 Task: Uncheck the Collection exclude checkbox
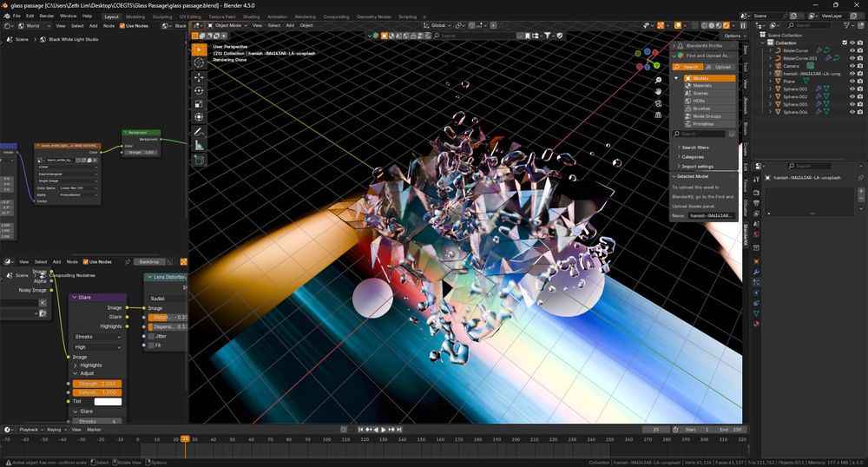coord(845,43)
